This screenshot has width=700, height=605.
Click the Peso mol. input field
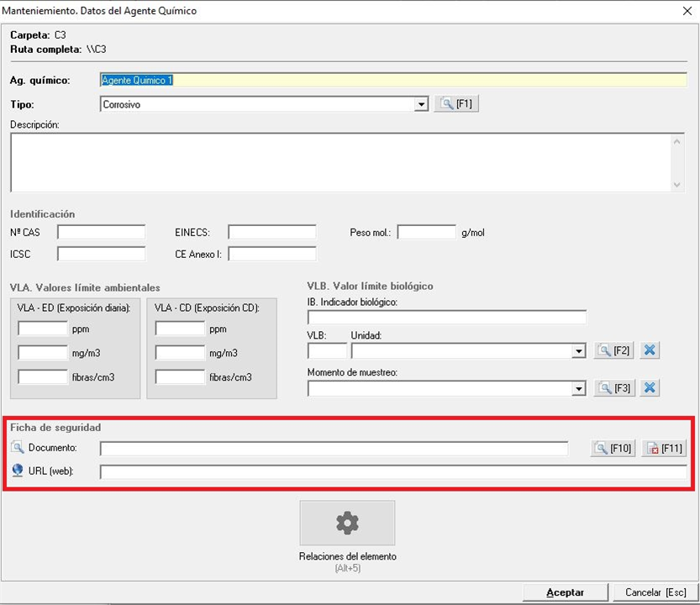pos(426,233)
